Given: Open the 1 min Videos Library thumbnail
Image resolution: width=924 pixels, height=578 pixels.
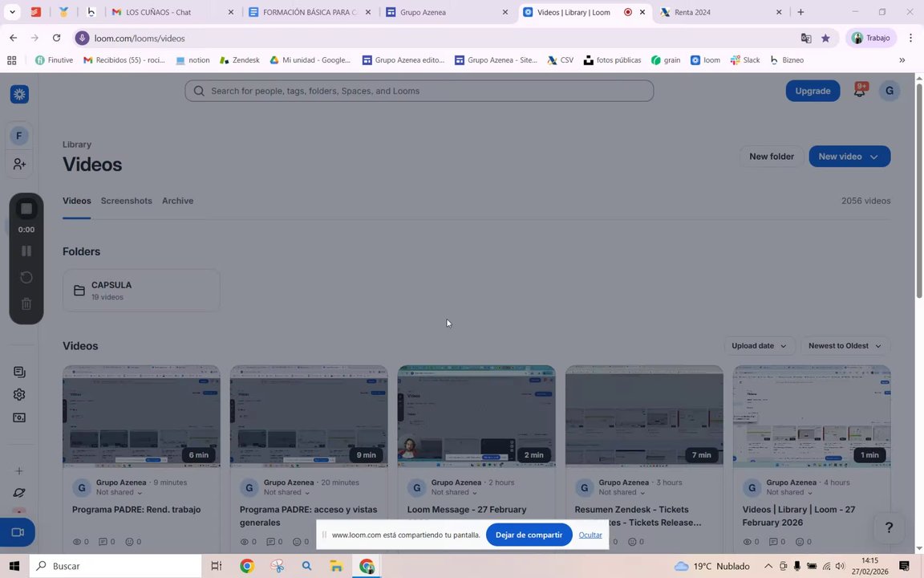Looking at the screenshot, I should click(x=812, y=417).
